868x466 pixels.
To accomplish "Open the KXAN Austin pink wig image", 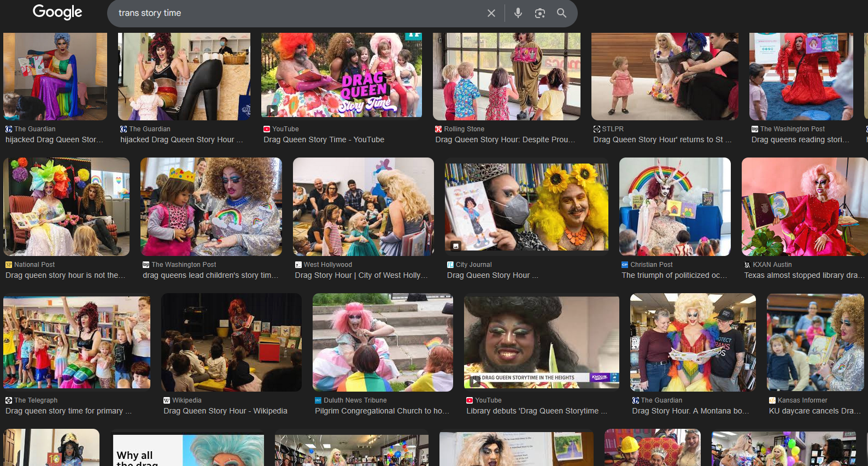I will pos(805,207).
